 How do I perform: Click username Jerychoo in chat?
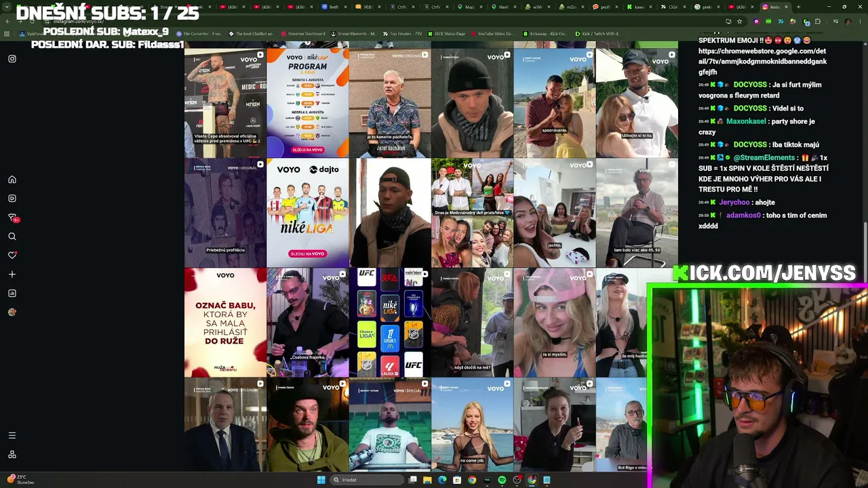coord(734,202)
